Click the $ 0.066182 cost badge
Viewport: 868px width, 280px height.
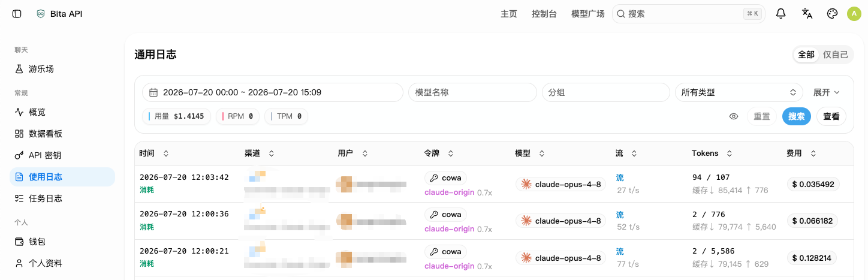[x=813, y=221]
